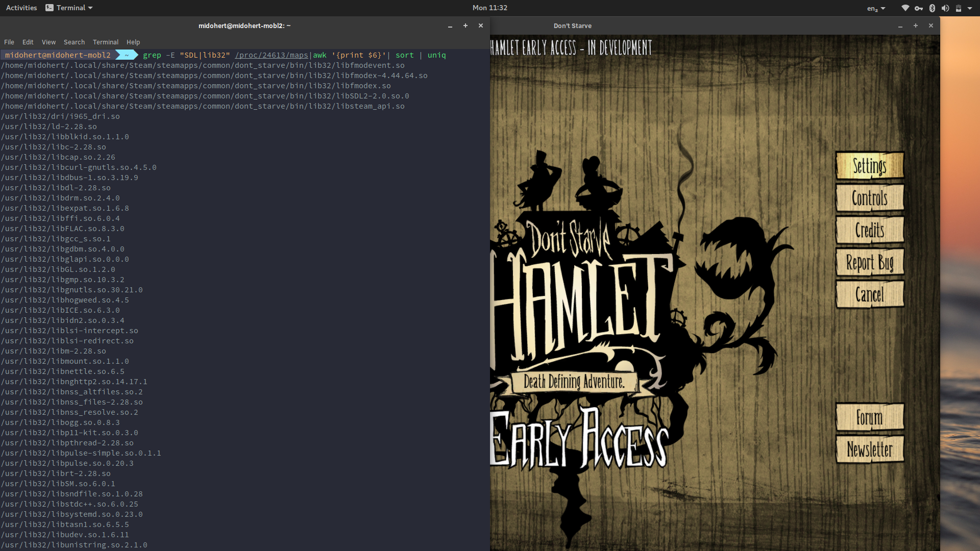Click the VPN key icon in system tray
980x551 pixels.
click(919, 8)
